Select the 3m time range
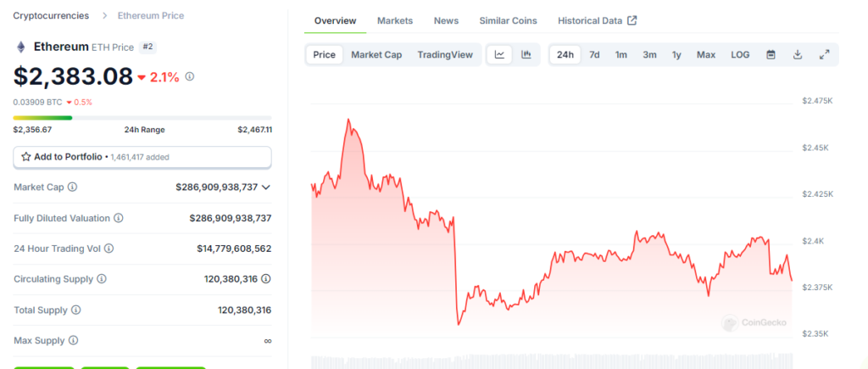 [x=649, y=55]
